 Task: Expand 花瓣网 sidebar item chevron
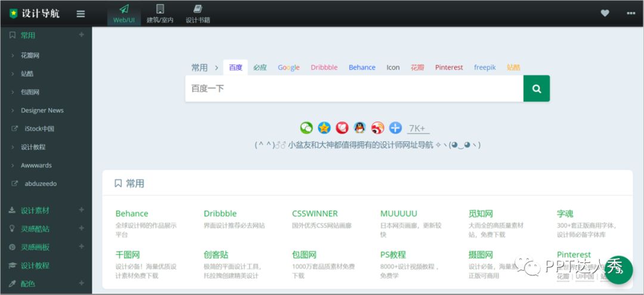click(x=13, y=55)
